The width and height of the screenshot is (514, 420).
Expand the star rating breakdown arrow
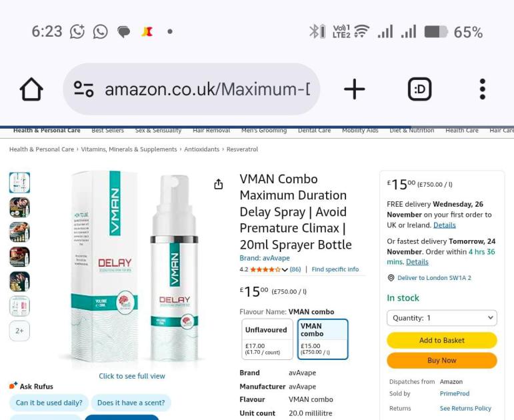pos(285,270)
